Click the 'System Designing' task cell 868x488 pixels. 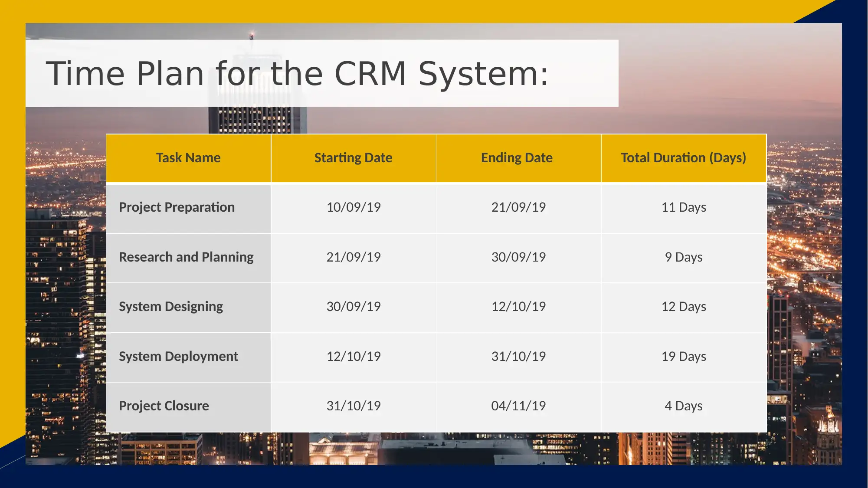(x=188, y=308)
